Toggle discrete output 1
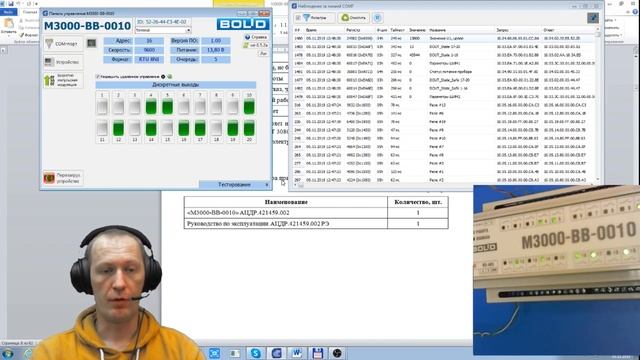 102,106
